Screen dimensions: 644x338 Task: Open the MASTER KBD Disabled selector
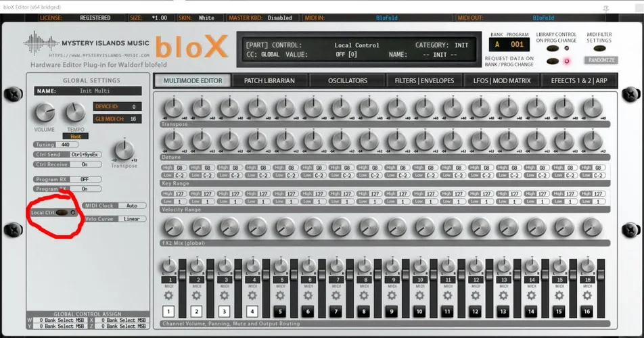tap(279, 18)
